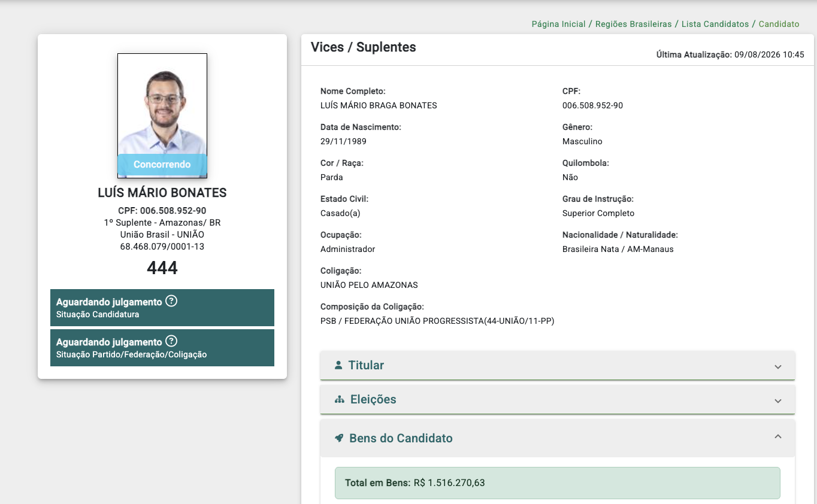Viewport: 817px width, 504px height.
Task: Click the Aguardando julgamento Situação Partido box
Action: [162, 348]
